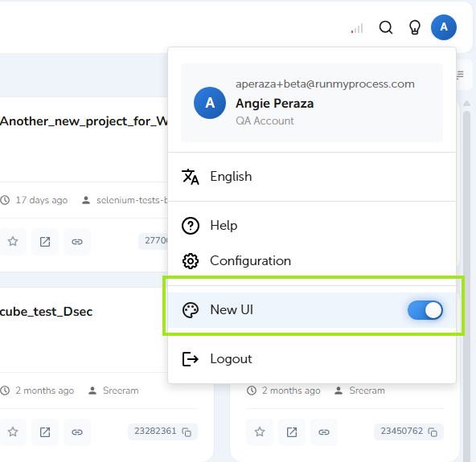The height and width of the screenshot is (462, 476).
Task: Open the Another_new_project_for_W project title
Action: point(84,121)
